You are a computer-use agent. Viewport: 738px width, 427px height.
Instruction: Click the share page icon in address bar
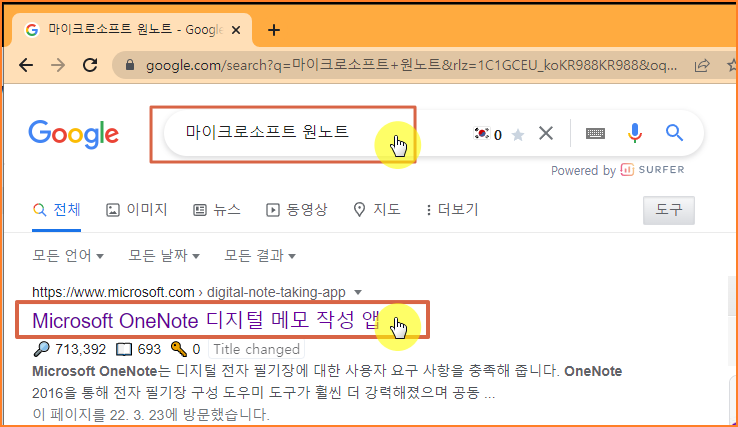click(x=702, y=65)
